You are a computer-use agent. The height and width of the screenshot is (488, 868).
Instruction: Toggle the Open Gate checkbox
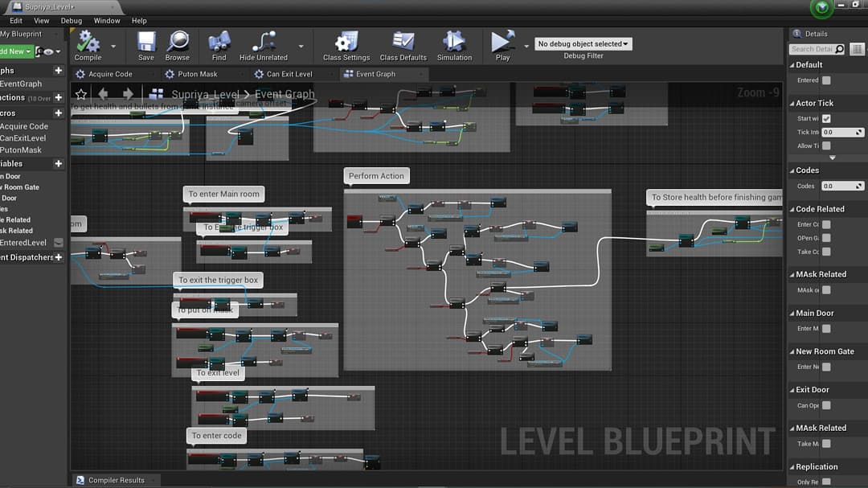coord(826,238)
